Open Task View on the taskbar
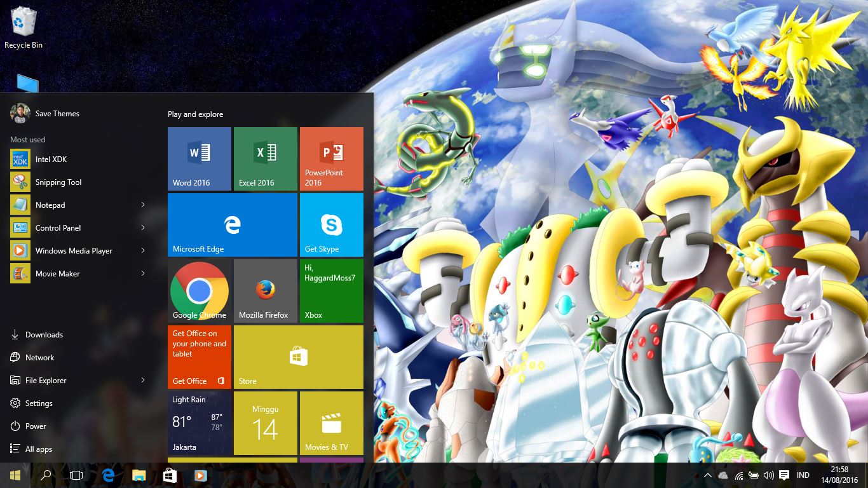This screenshot has height=488, width=868. coord(76,475)
